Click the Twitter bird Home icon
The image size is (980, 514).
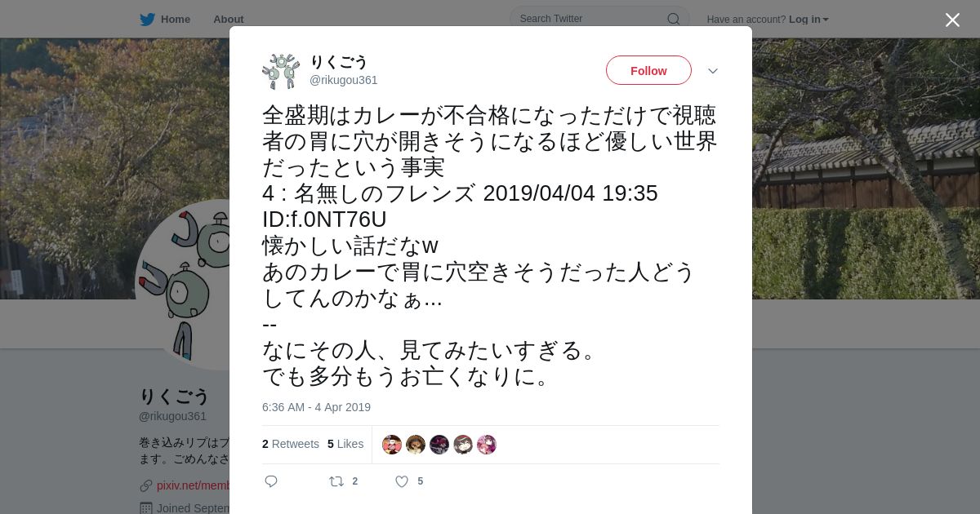147,20
